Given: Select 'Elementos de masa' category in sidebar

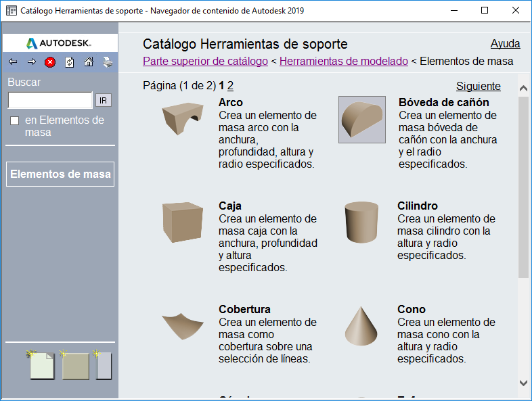Looking at the screenshot, I should (x=60, y=174).
